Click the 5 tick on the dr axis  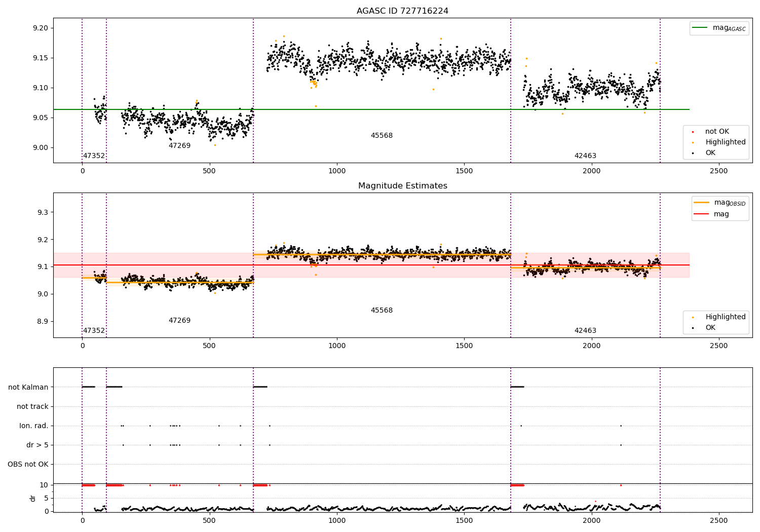pyautogui.click(x=47, y=498)
